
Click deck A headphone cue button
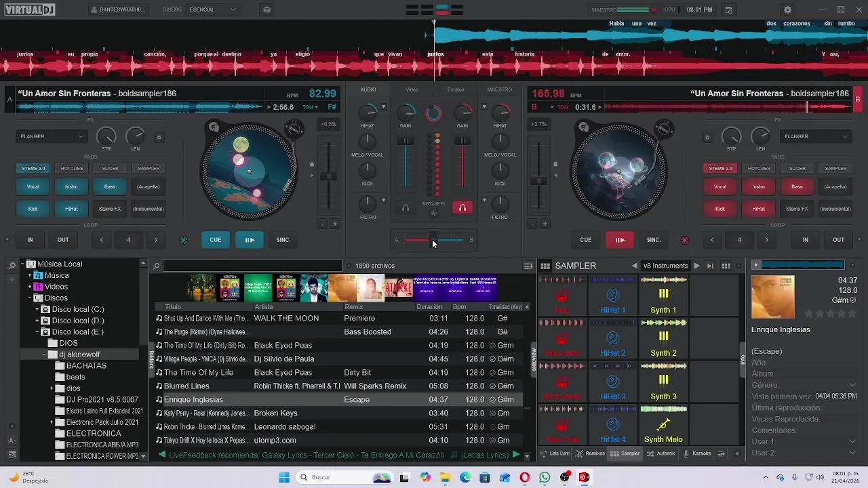tap(406, 208)
